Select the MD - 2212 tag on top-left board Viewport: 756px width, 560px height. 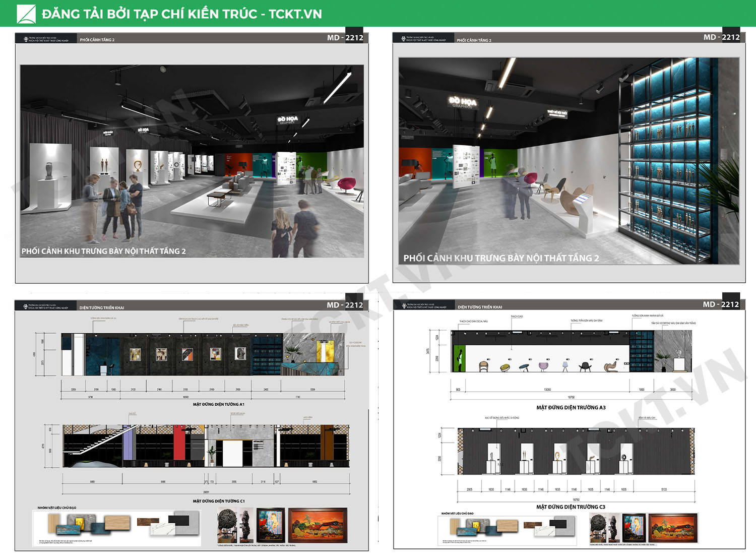coord(345,38)
